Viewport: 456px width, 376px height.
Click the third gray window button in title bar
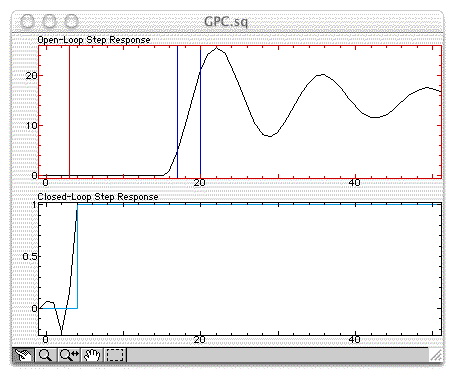[x=71, y=22]
